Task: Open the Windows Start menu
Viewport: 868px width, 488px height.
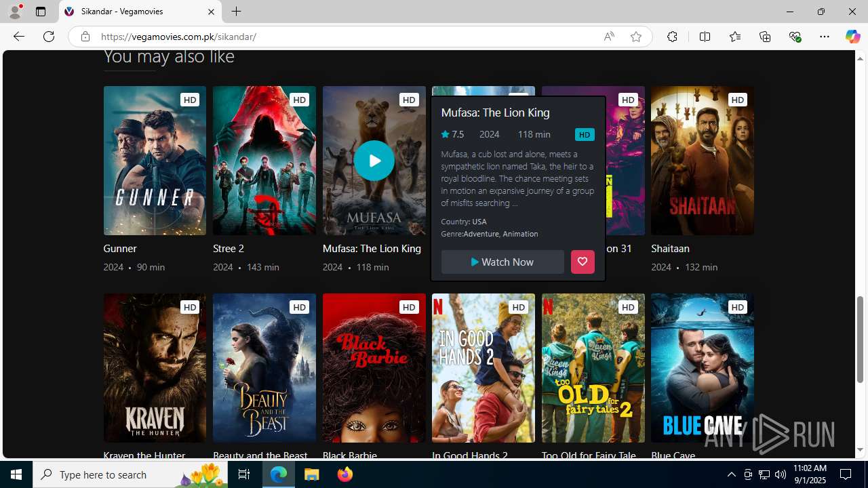Action: point(16,474)
